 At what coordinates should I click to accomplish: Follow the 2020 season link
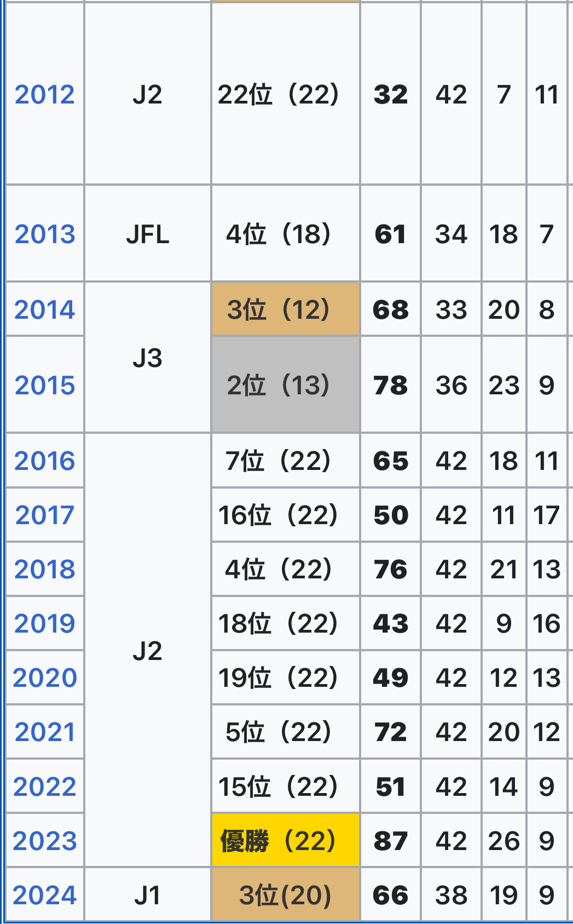(x=44, y=678)
